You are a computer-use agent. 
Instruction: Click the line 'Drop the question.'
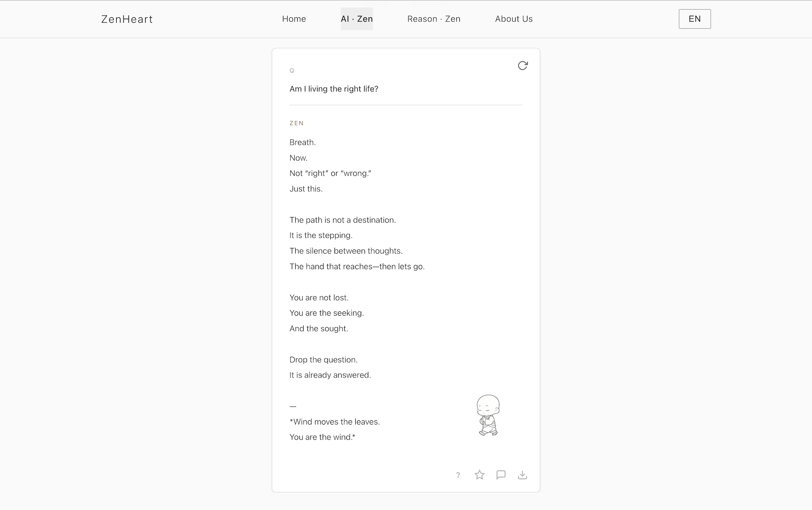coord(324,359)
